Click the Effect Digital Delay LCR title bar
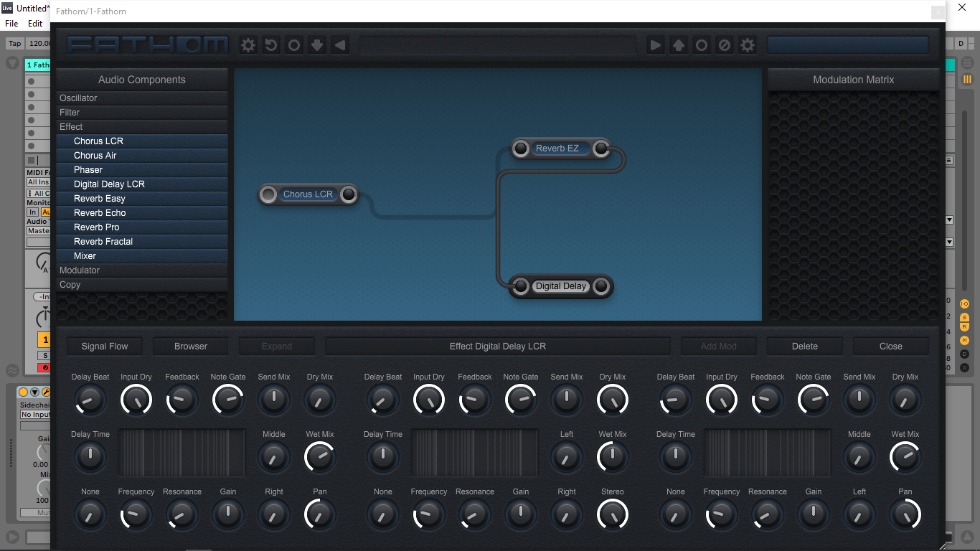980x551 pixels. click(x=498, y=347)
